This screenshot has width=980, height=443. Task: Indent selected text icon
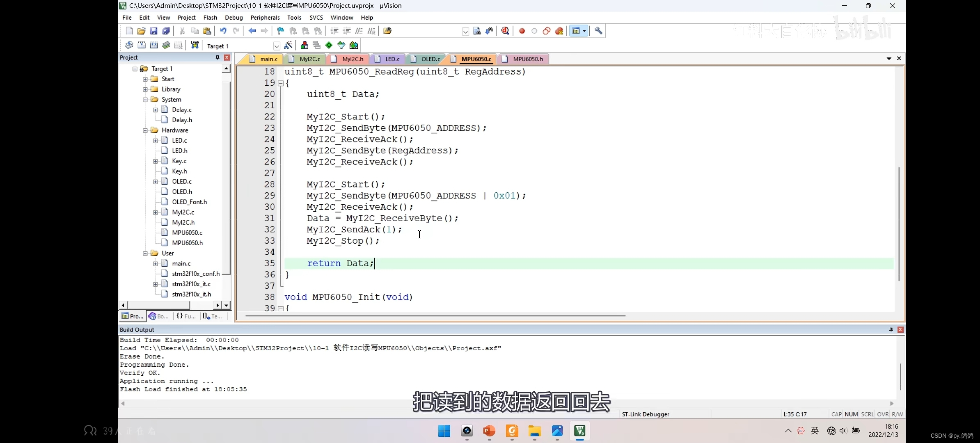(x=334, y=31)
